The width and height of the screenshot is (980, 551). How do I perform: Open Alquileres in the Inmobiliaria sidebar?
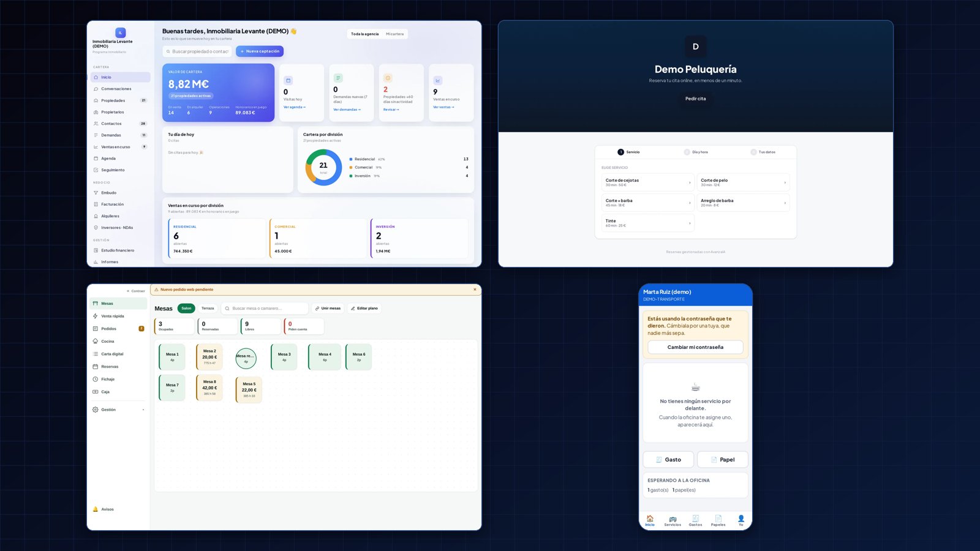point(120,216)
